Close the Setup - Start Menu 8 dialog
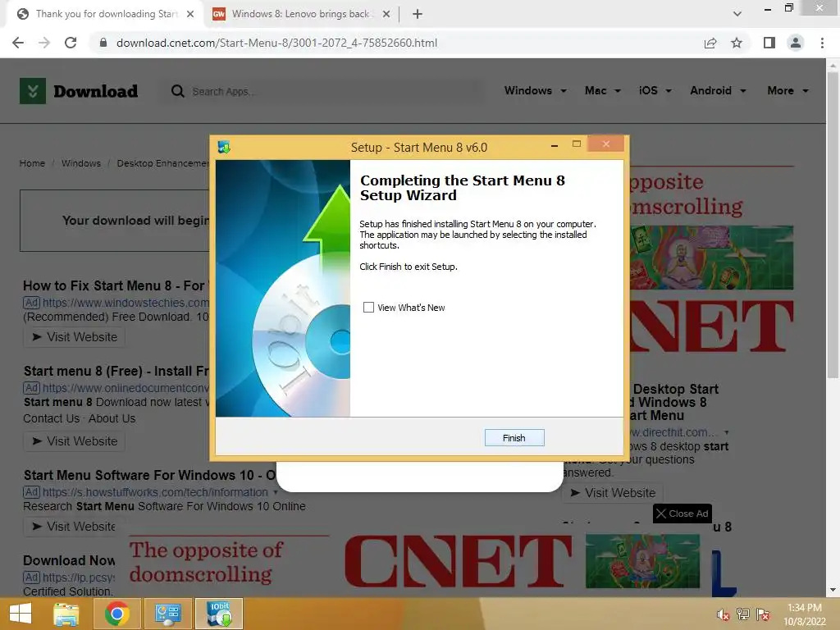This screenshot has width=840, height=630. (x=605, y=144)
